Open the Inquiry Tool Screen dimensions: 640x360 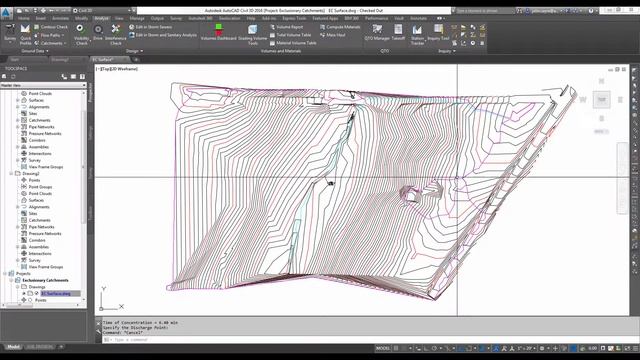[438, 32]
